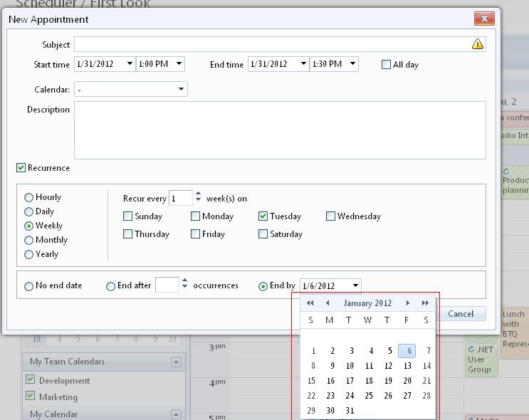This screenshot has height=420, width=529.
Task: Click the 4 pm time slot label
Action: click(216, 383)
